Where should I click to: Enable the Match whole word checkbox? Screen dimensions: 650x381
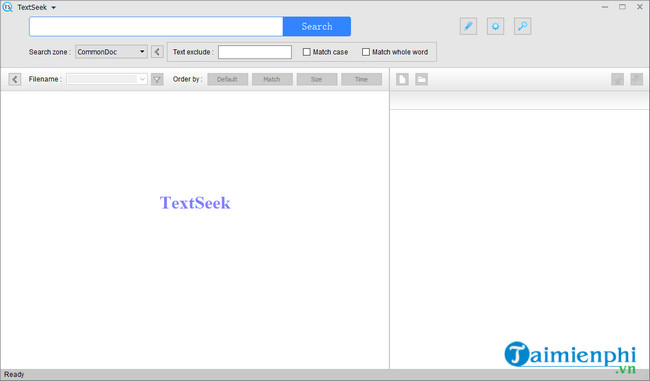(366, 52)
